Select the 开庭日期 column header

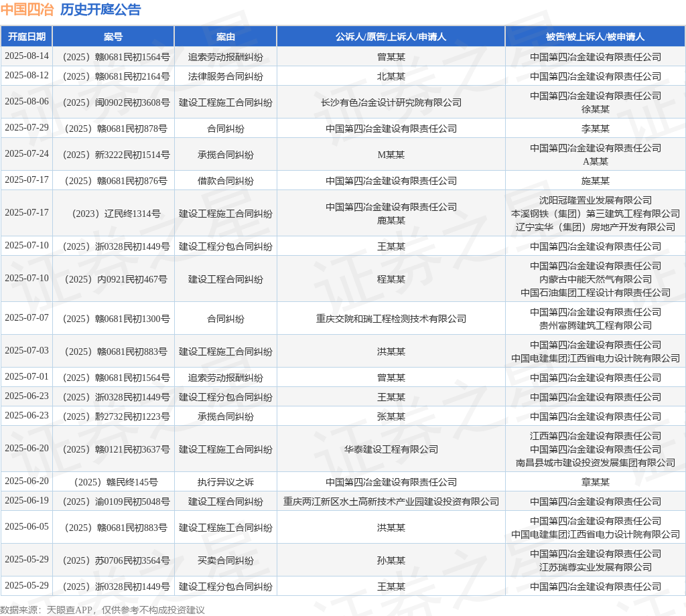click(27, 37)
